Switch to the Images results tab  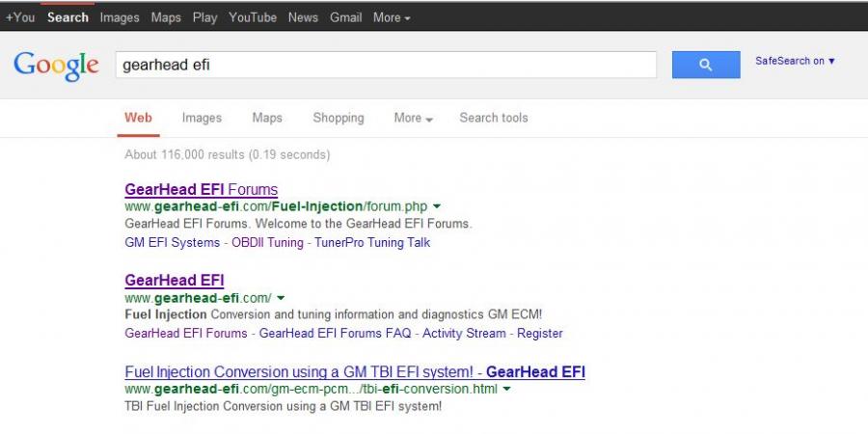click(202, 118)
